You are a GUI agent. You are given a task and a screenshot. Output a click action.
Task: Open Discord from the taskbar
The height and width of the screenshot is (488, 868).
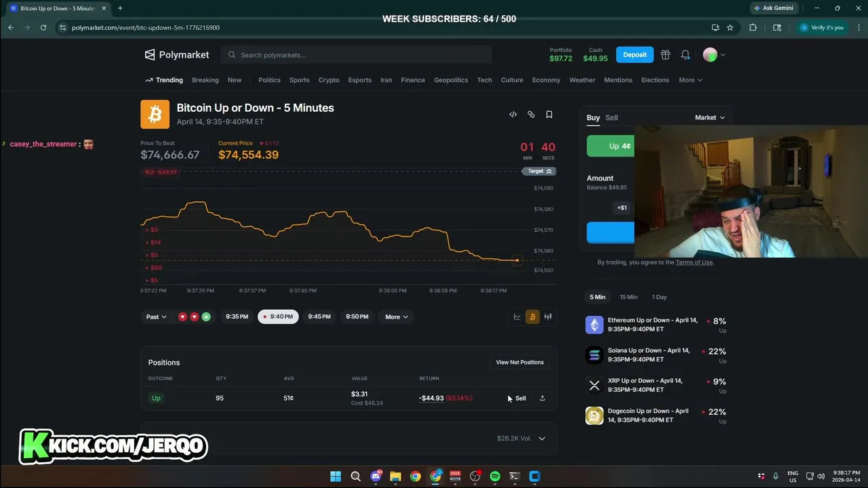click(376, 476)
